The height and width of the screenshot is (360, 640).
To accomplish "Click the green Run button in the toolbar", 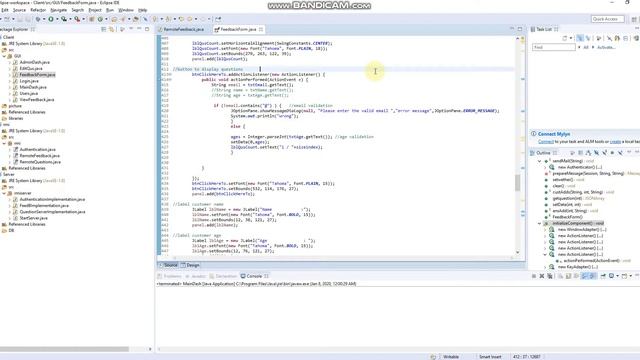I will 51,19.
